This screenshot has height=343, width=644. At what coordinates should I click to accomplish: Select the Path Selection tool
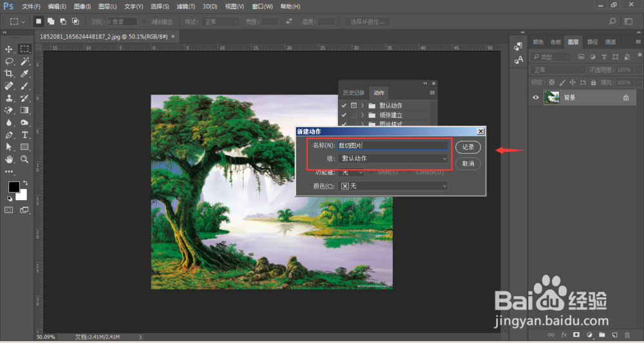point(8,147)
